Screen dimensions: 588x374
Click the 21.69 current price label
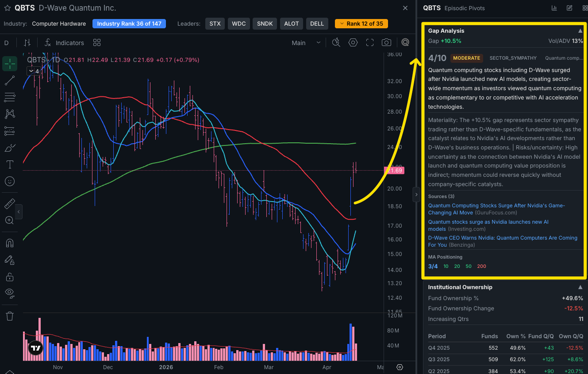point(395,171)
